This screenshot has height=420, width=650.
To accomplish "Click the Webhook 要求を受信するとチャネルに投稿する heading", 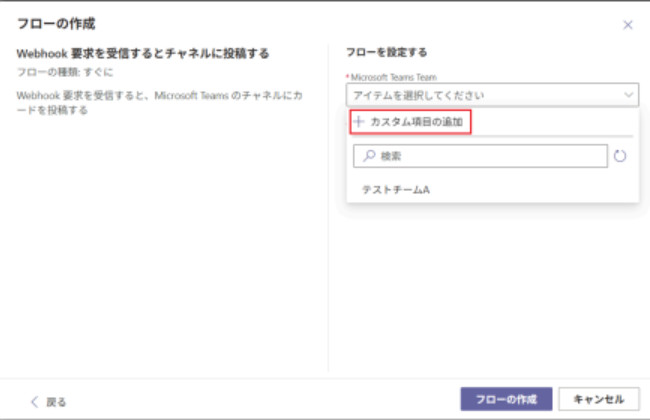I will 144,52.
